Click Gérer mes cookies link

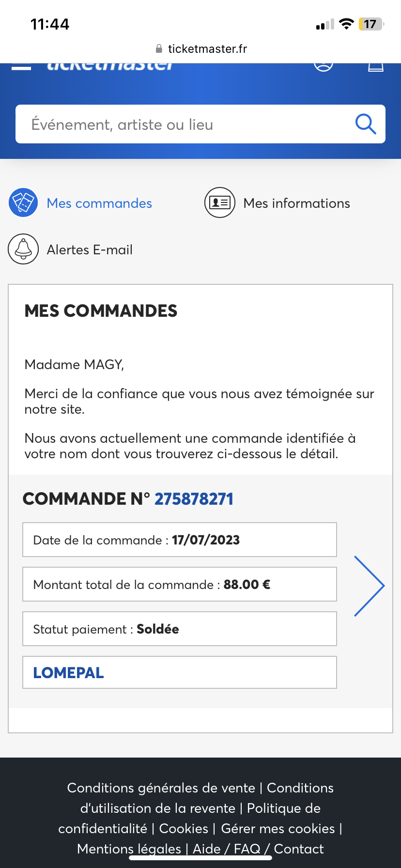pyautogui.click(x=278, y=829)
